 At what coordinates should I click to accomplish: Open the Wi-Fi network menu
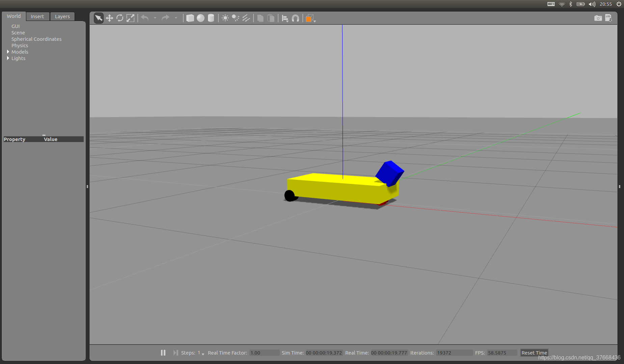[x=562, y=4]
